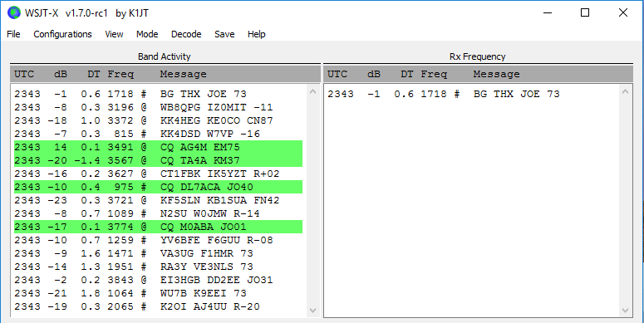Open the Decode menu
This screenshot has width=644, height=323.
pyautogui.click(x=186, y=34)
